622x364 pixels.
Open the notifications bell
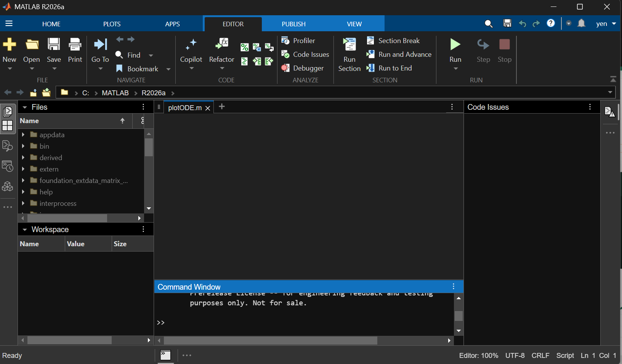582,23
